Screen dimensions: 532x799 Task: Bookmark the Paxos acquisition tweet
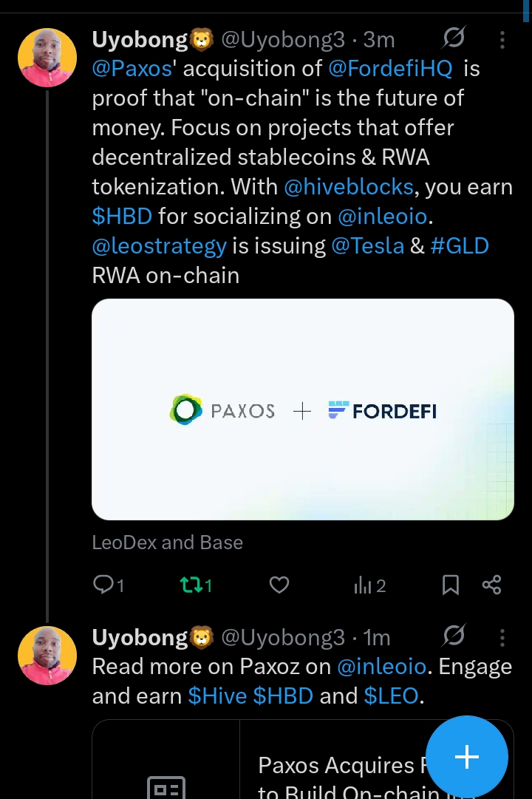(450, 585)
